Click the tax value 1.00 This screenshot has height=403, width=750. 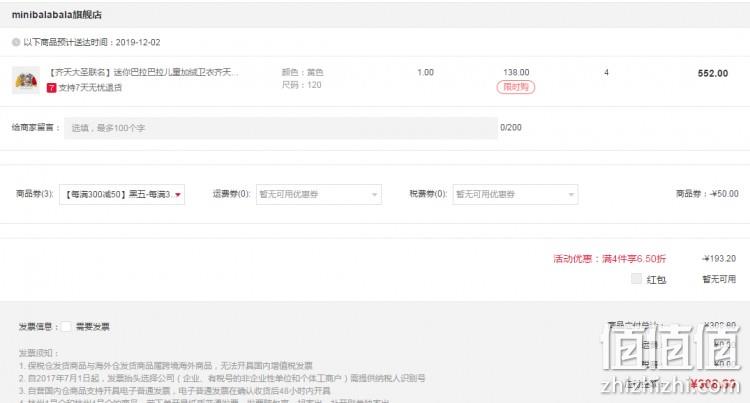click(425, 72)
